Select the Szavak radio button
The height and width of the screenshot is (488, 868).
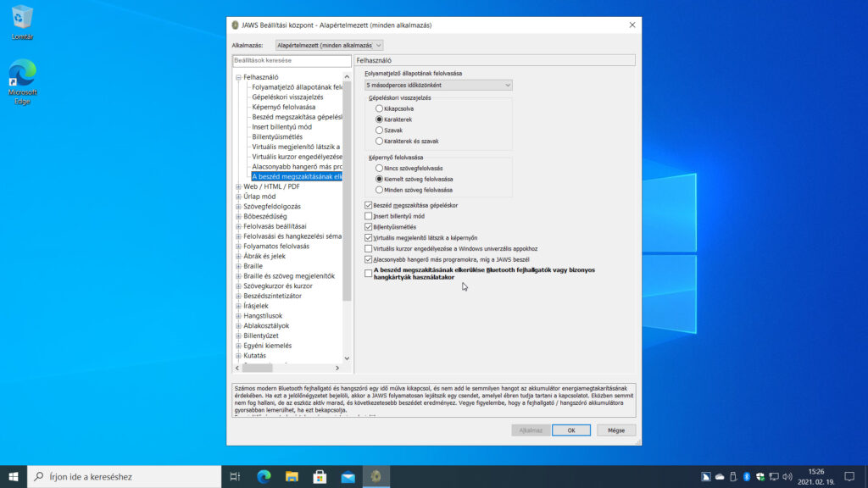tap(379, 130)
